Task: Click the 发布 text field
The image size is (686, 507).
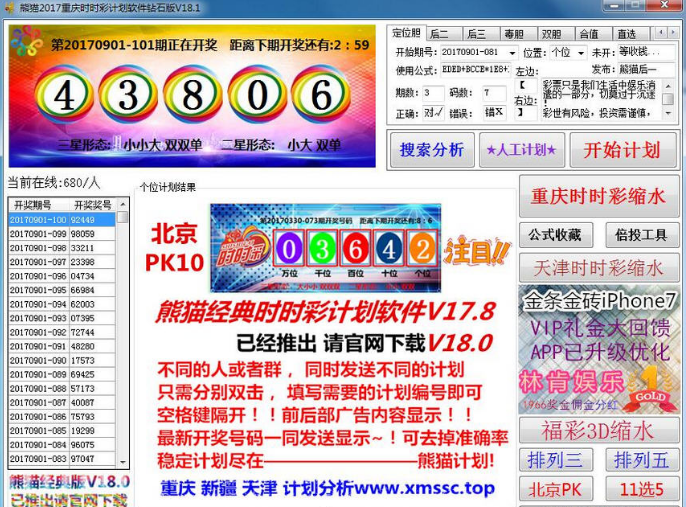Action: point(647,70)
